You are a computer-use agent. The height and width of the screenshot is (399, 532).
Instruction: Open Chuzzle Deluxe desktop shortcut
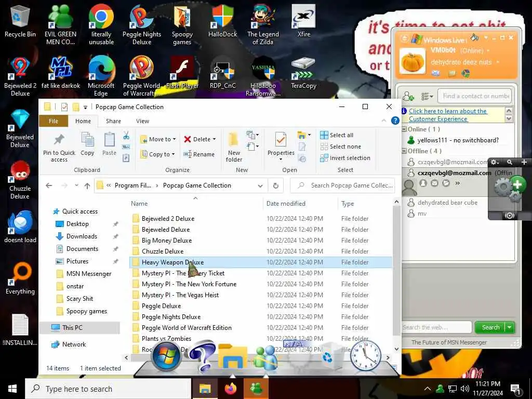pyautogui.click(x=20, y=180)
